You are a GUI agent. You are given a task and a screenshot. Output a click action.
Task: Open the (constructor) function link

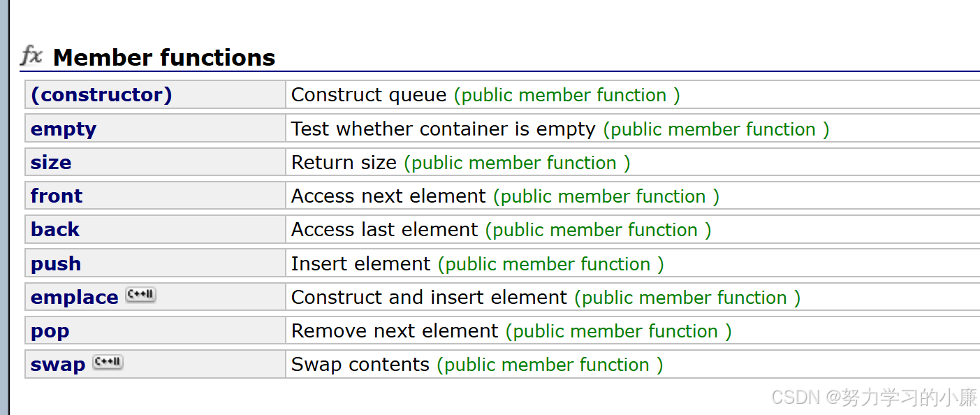tap(101, 95)
